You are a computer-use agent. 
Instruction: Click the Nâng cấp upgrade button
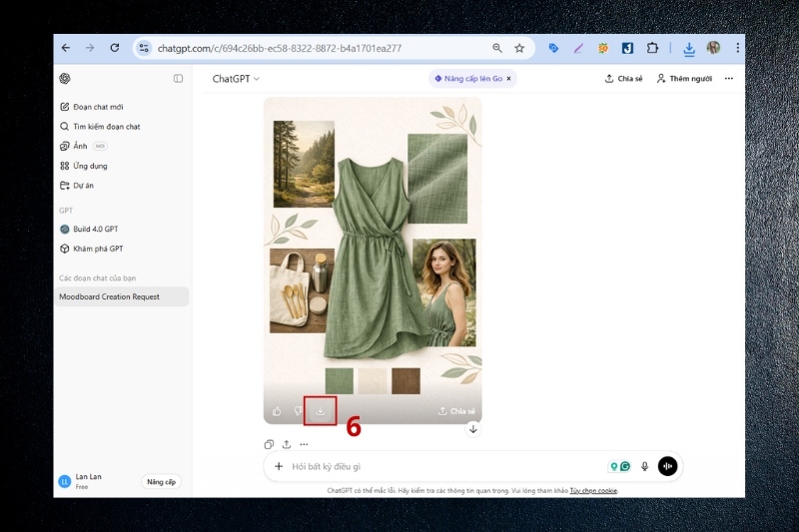[161, 481]
